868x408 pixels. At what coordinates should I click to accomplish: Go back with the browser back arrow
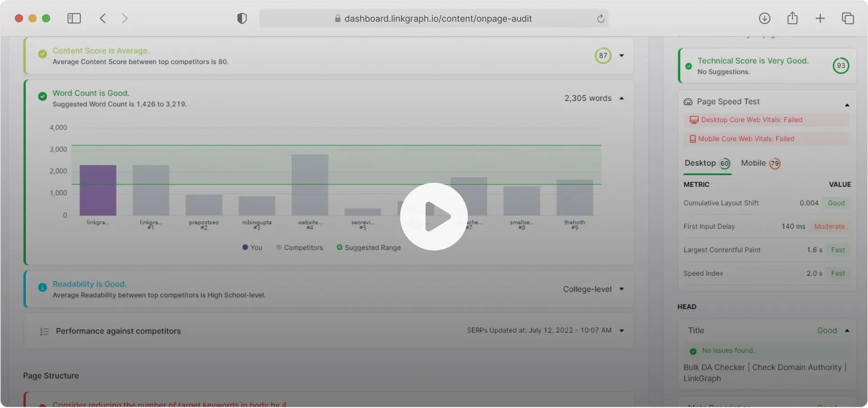[103, 19]
